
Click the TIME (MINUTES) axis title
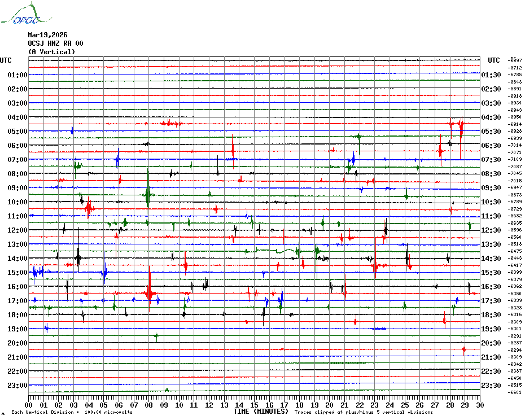tap(261, 412)
